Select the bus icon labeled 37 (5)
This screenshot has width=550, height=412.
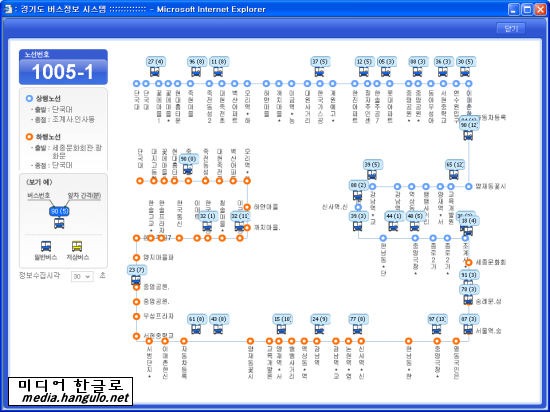tap(319, 72)
